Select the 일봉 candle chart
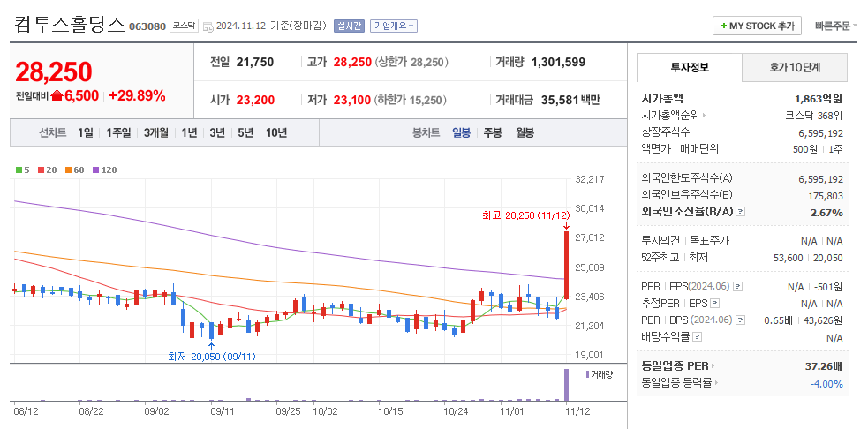This screenshot has height=429, width=868. (x=461, y=133)
